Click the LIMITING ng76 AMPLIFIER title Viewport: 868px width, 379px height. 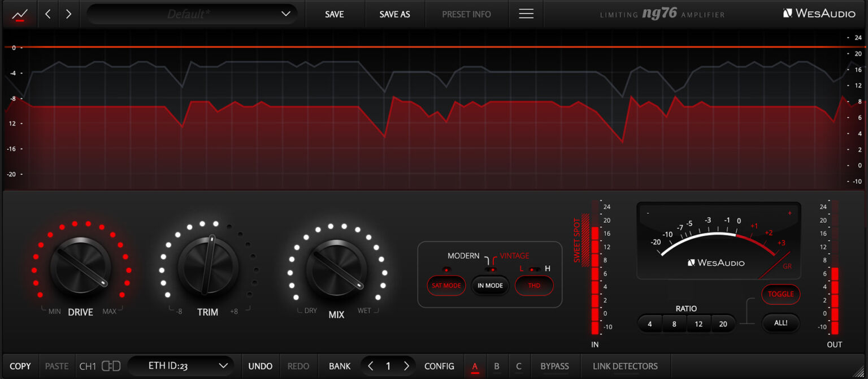662,14
